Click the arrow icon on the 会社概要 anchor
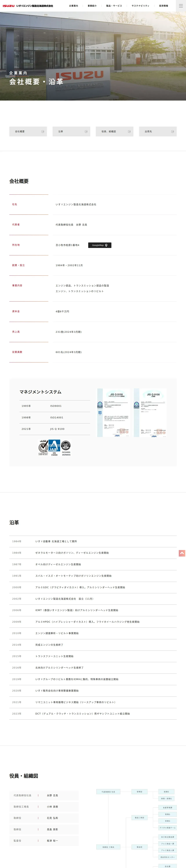Viewport: 186px width, 868px height. (43, 131)
